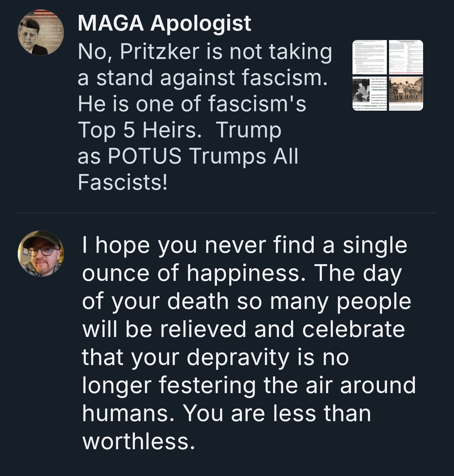Click the MAGA Apologist username

pos(164,23)
